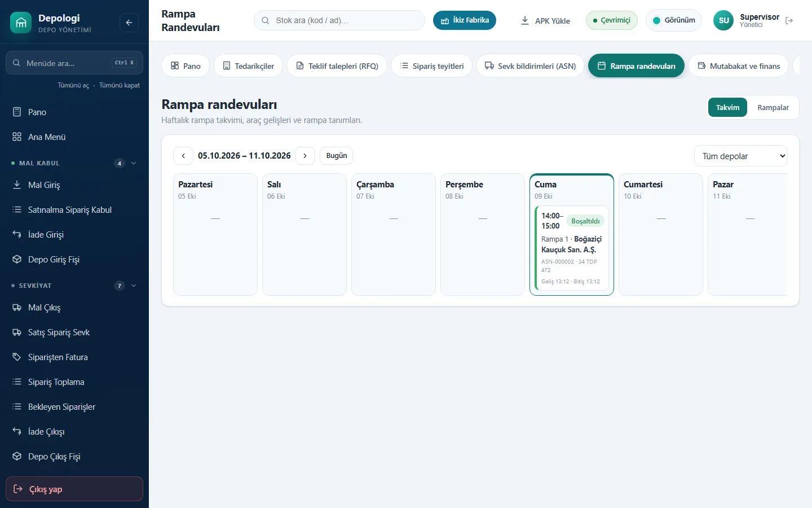Open Ana Menü in the sidebar

click(74, 137)
